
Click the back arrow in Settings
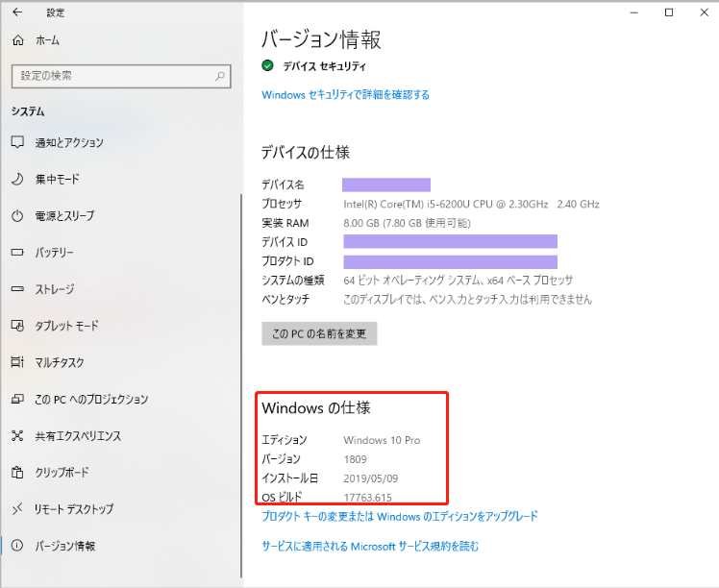click(17, 12)
